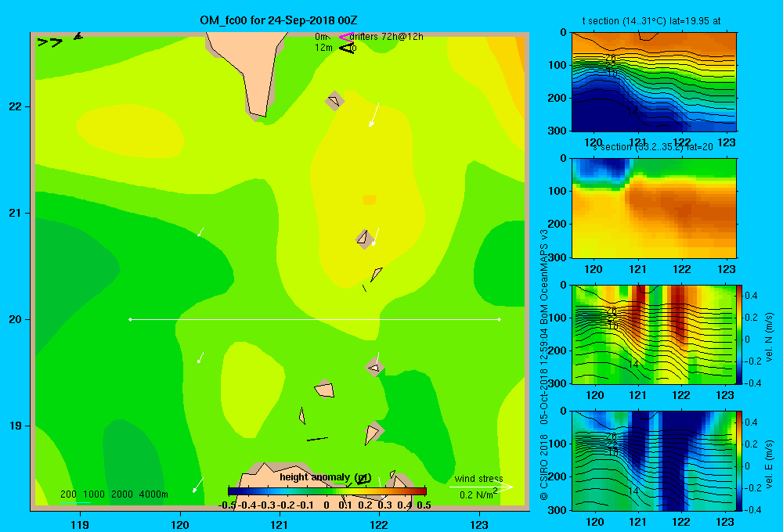Click longitude label '123' below the main map
Viewport: 783px width, 532px height.
[479, 524]
